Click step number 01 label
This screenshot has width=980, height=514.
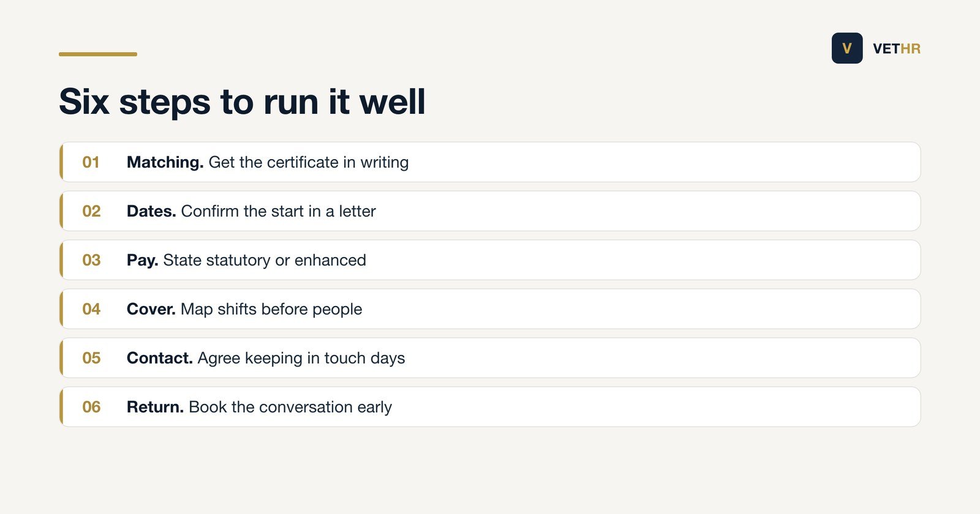(91, 162)
